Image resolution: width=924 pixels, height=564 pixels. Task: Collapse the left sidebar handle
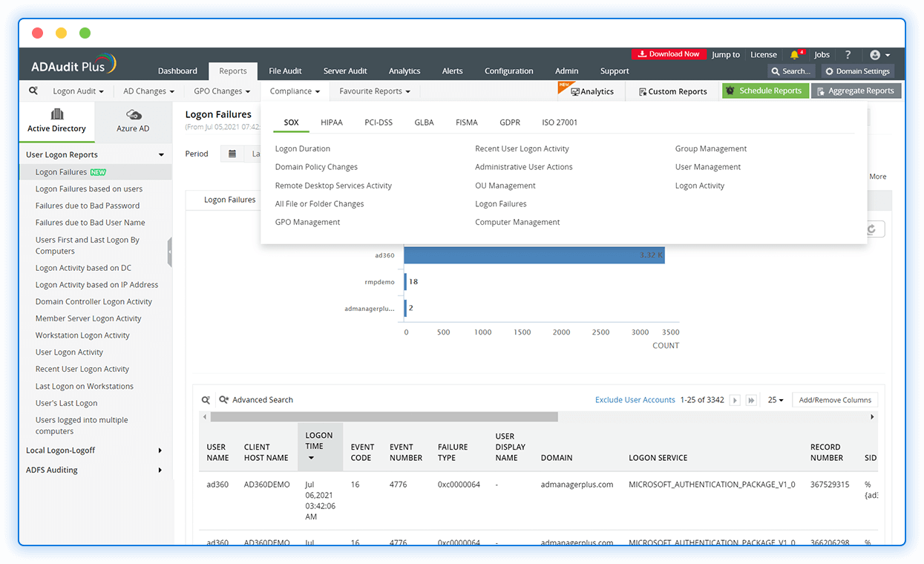170,252
